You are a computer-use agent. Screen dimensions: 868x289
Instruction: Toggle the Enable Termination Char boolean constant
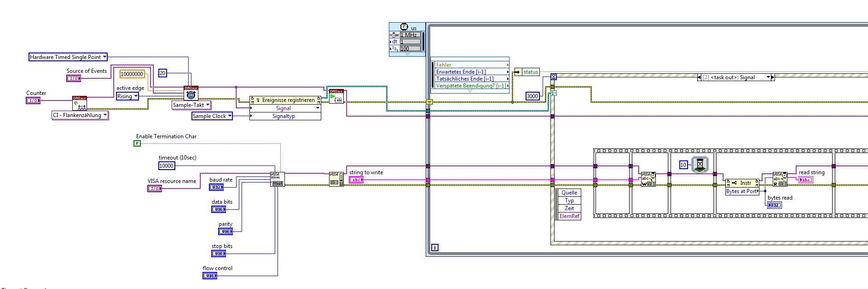(137, 143)
